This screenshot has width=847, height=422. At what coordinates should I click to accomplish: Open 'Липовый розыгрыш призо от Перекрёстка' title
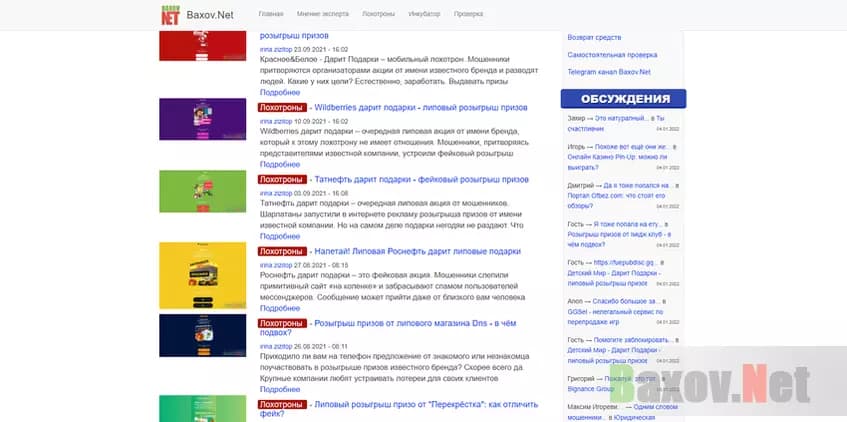399,409
